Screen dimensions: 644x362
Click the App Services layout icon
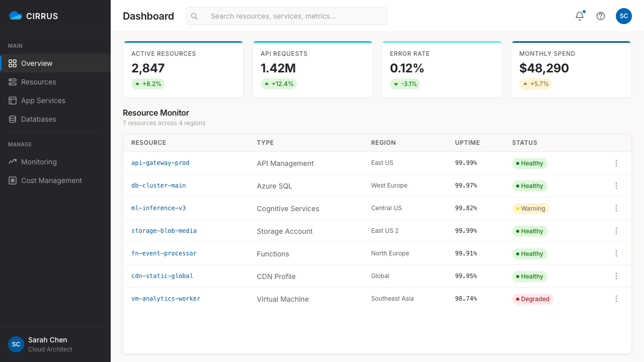tap(13, 101)
